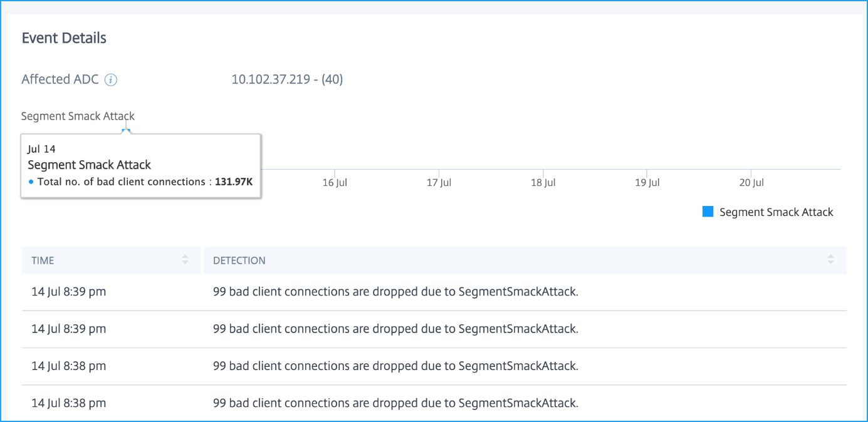Sort table by the DETECTION column arrows

[830, 259]
